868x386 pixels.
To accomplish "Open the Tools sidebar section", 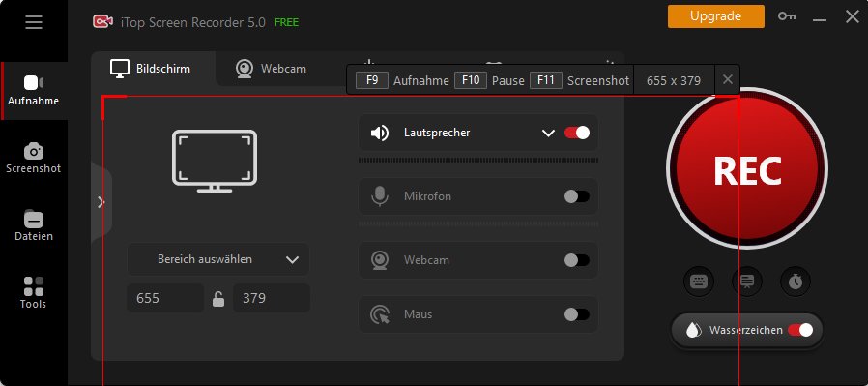I will (33, 293).
